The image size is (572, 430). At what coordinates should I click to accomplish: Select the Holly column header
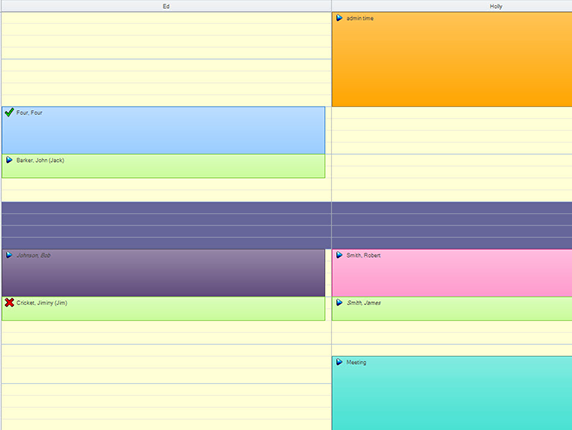[x=452, y=6]
